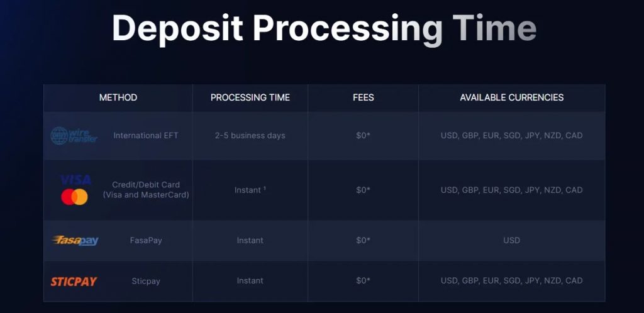Click the $0* fee for International EFT
Viewport: 644px width, 313px height.
click(x=363, y=135)
